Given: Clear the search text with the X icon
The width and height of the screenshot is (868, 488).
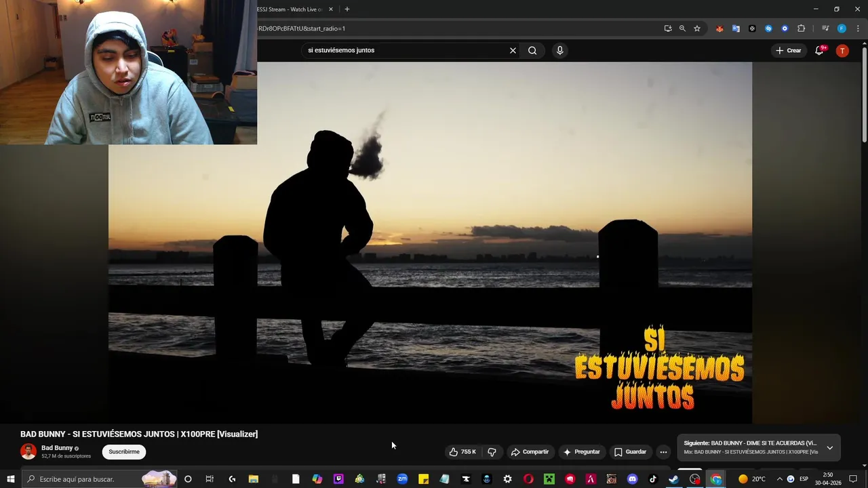Looking at the screenshot, I should 513,50.
